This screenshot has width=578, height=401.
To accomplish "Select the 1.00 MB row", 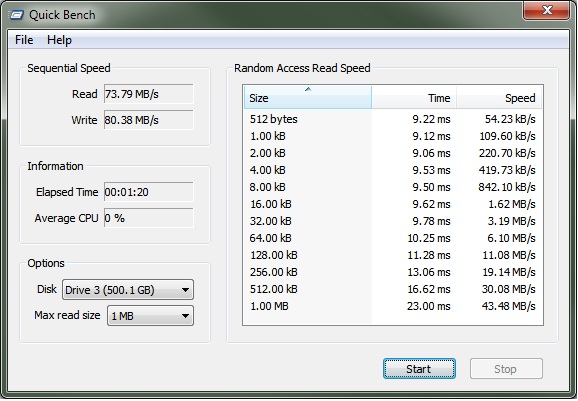I will pos(393,306).
